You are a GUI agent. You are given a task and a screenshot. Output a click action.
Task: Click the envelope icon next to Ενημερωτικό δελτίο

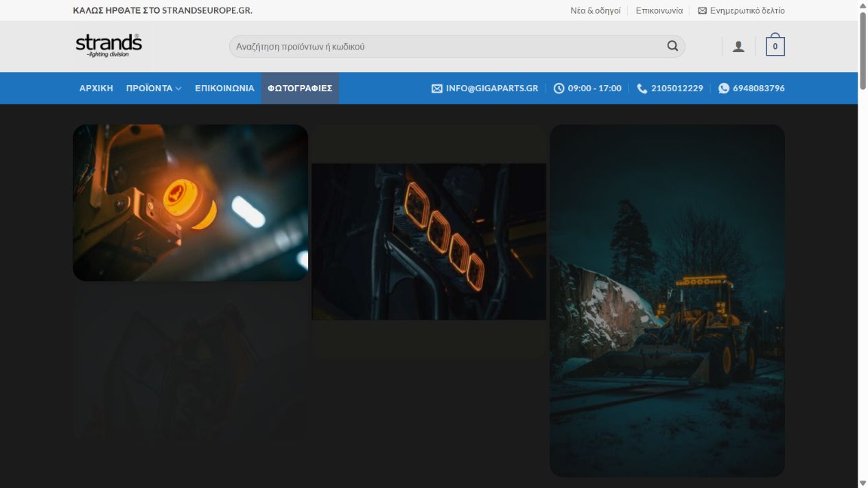click(x=702, y=11)
